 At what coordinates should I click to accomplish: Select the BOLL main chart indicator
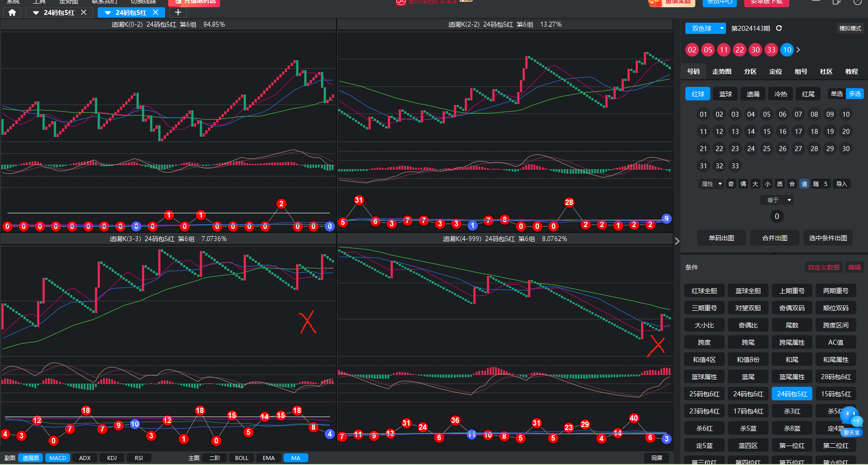[242, 458]
